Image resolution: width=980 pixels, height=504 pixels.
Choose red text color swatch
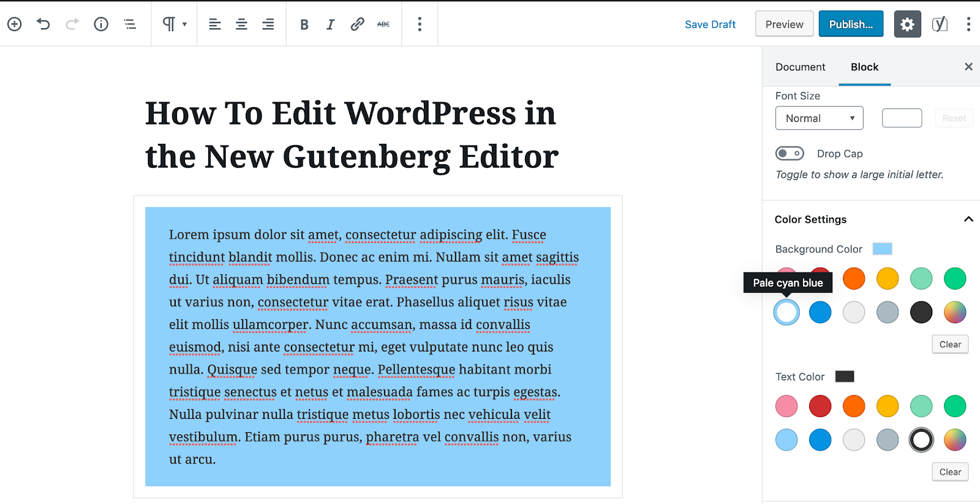coord(820,406)
